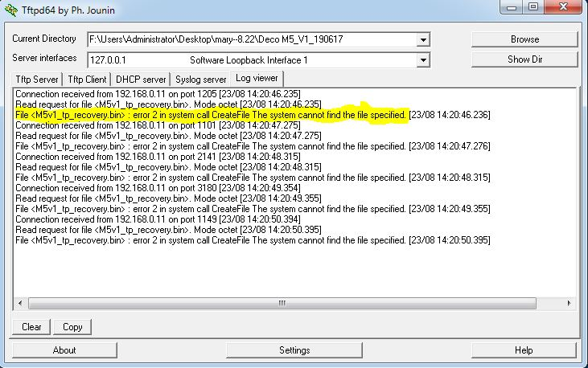The width and height of the screenshot is (588, 368).
Task: Expand the Server interfaces dropdown
Action: (x=423, y=60)
